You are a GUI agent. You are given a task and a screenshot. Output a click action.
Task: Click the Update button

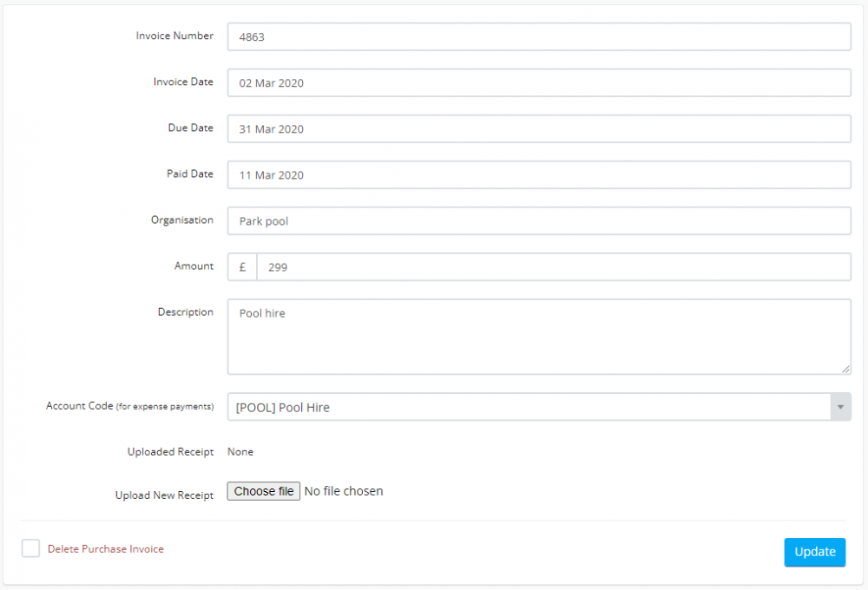(814, 552)
